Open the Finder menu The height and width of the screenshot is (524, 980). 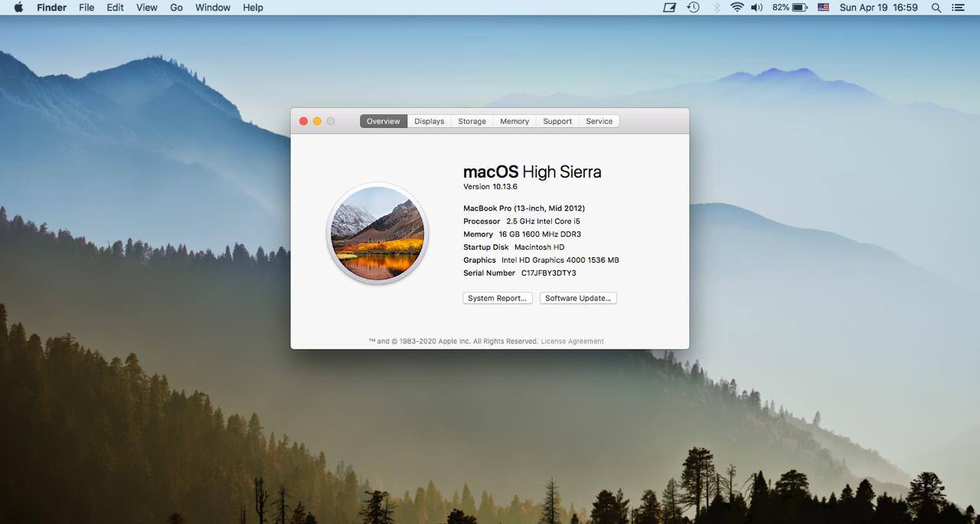[x=51, y=7]
